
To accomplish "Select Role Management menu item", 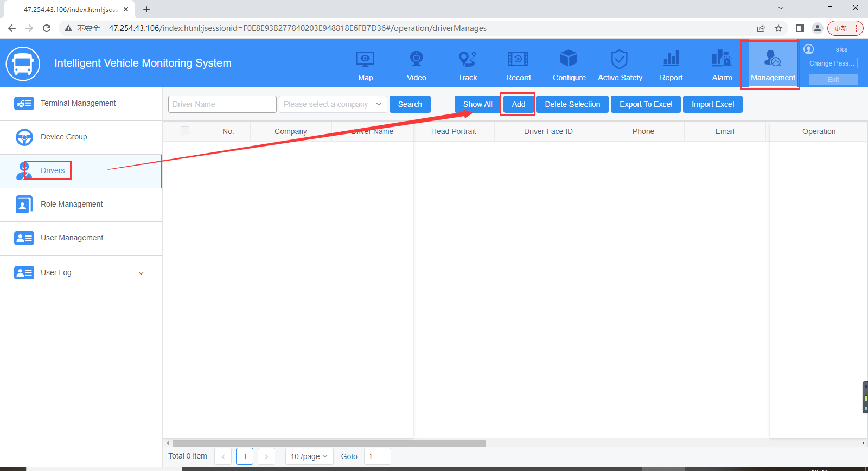I will (81, 205).
